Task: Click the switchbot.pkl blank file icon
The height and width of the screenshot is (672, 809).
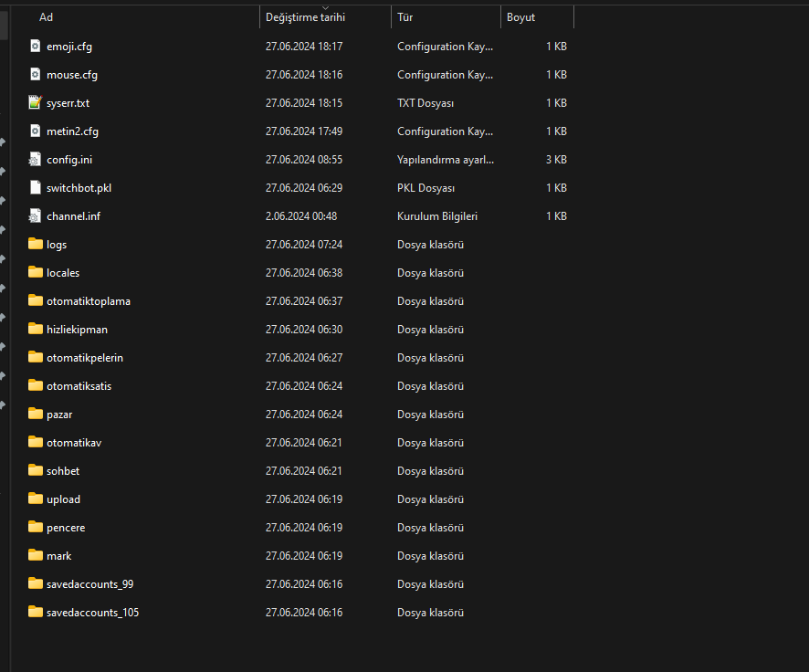Action: [x=35, y=188]
